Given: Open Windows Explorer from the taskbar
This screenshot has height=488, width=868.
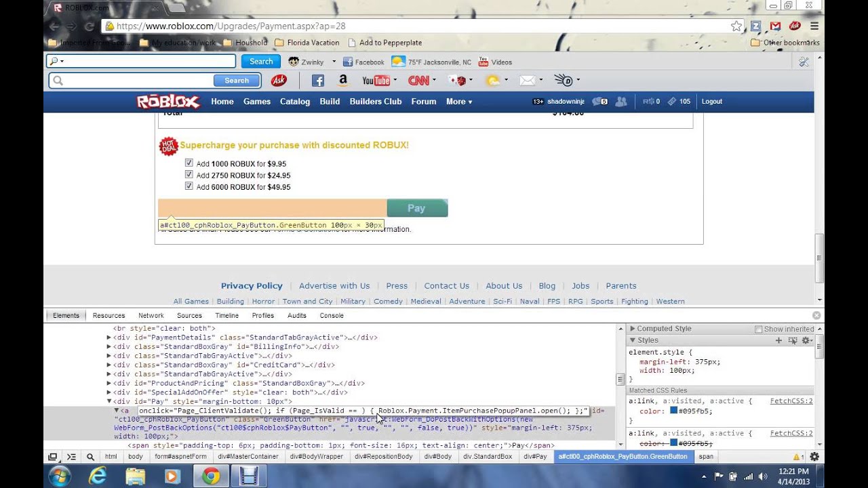Looking at the screenshot, I should [135, 476].
